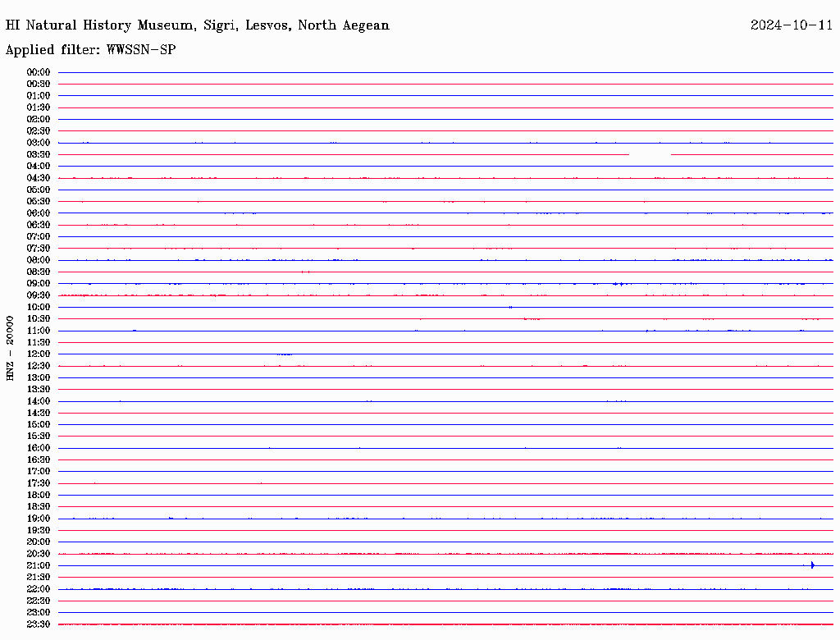Click the 17:30 time label
The height and width of the screenshot is (640, 840).
pyautogui.click(x=39, y=483)
